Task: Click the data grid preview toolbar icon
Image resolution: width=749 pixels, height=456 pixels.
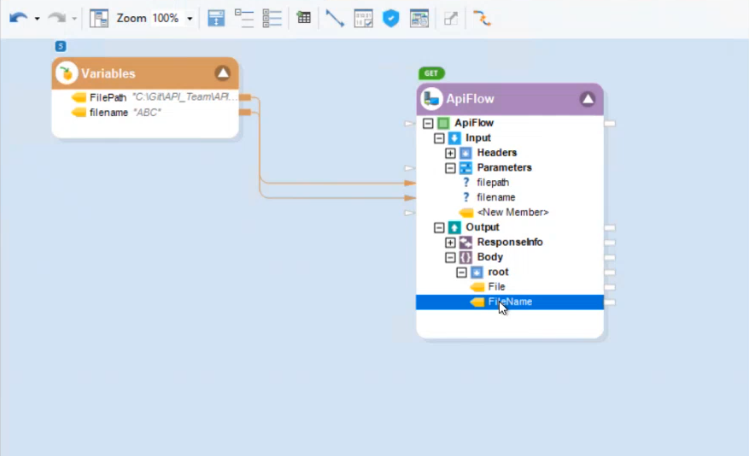Action: point(304,18)
